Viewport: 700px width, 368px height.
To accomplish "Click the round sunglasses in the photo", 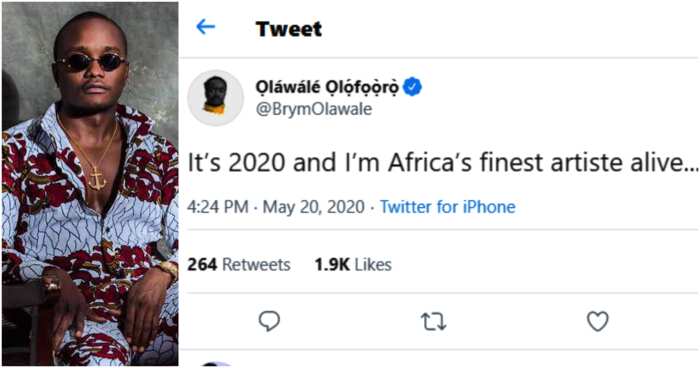I will pyautogui.click(x=91, y=63).
